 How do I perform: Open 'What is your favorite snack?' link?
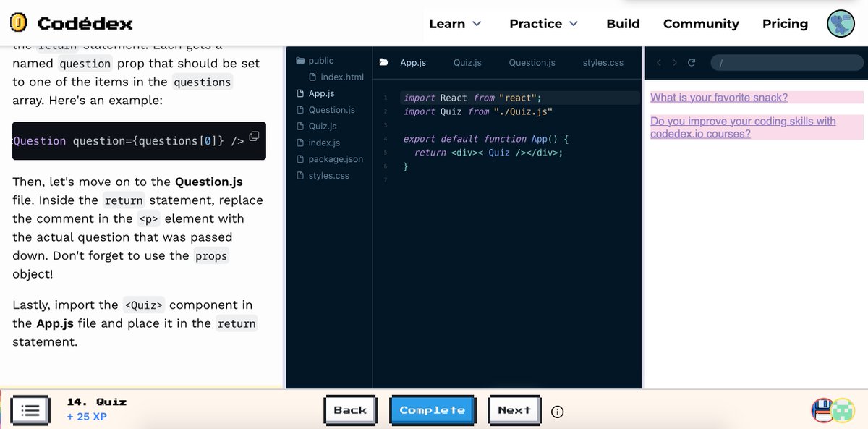(x=719, y=98)
